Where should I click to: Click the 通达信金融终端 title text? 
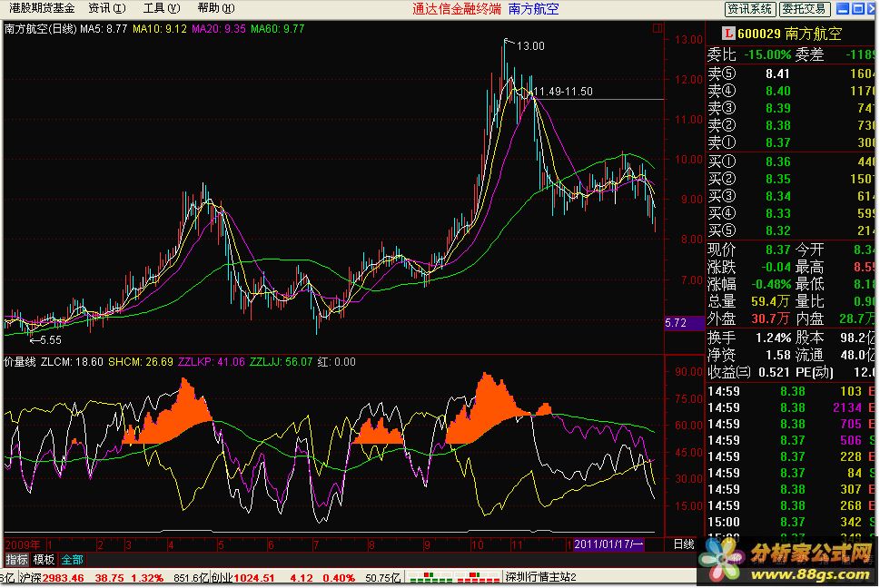point(456,9)
